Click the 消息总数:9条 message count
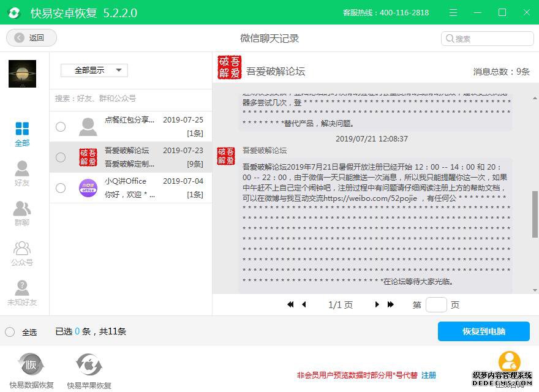Image resolution: width=539 pixels, height=392 pixels. pos(501,72)
